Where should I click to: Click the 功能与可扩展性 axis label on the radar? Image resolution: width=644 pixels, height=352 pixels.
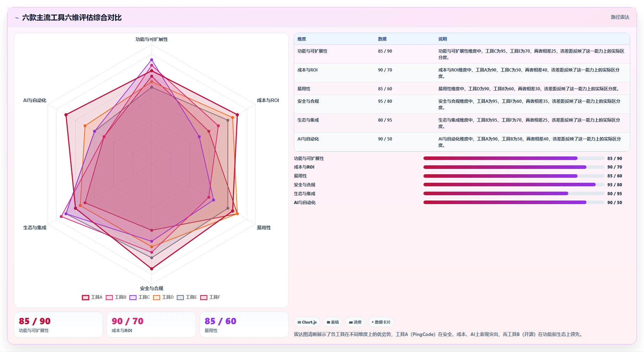click(x=152, y=39)
